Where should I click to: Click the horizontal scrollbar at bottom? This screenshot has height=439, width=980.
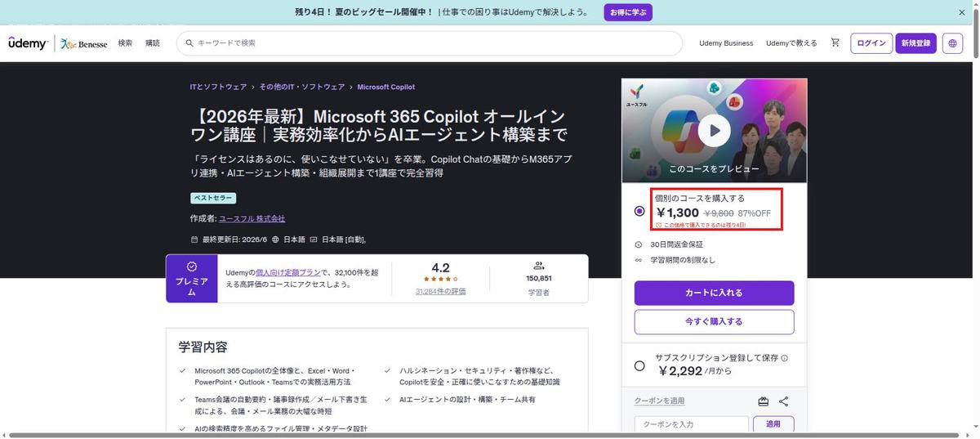[x=482, y=436]
